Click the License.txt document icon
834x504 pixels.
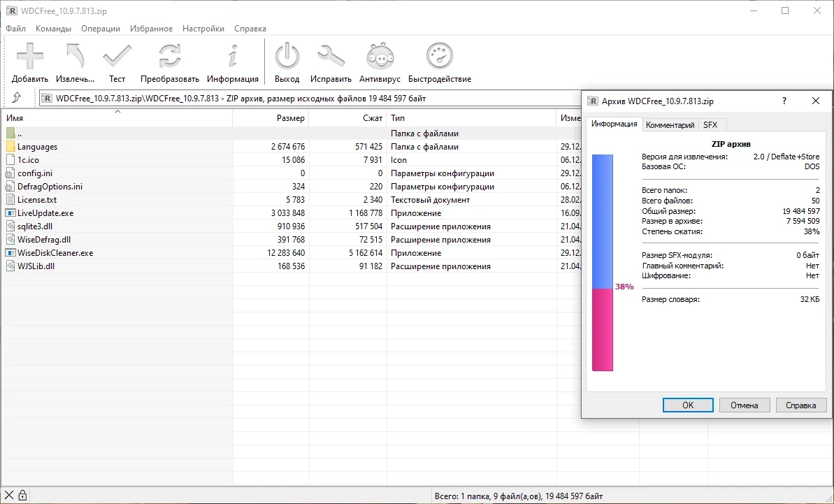tap(10, 200)
